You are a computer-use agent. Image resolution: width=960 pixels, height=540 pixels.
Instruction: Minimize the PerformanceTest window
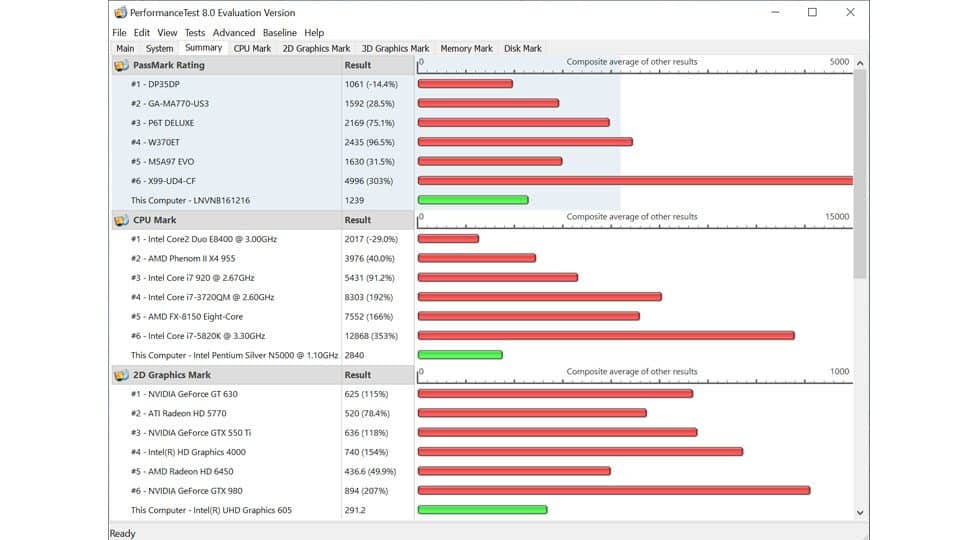[x=775, y=12]
